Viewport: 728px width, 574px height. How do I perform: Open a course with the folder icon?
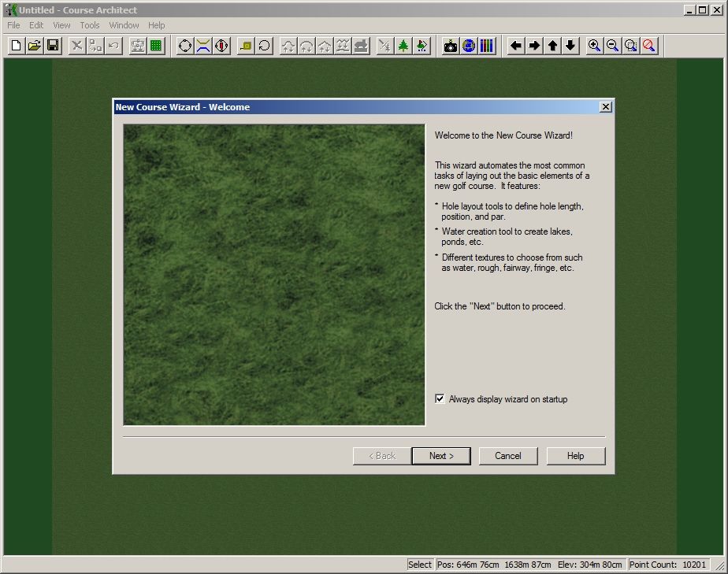pyautogui.click(x=35, y=46)
